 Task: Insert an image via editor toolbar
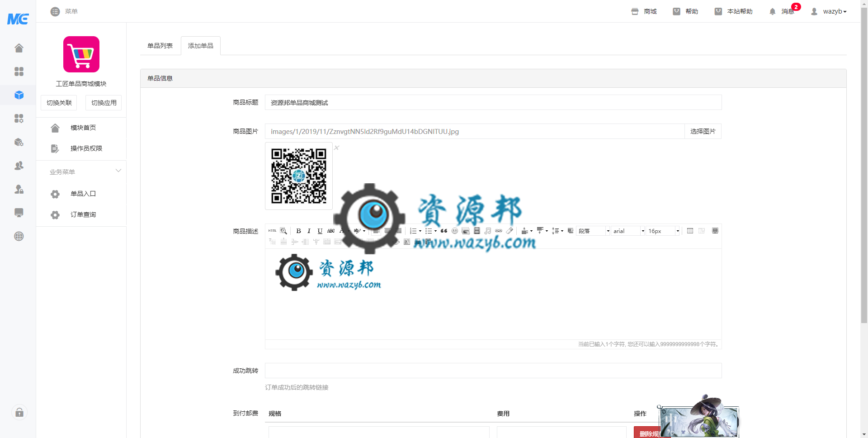(466, 231)
